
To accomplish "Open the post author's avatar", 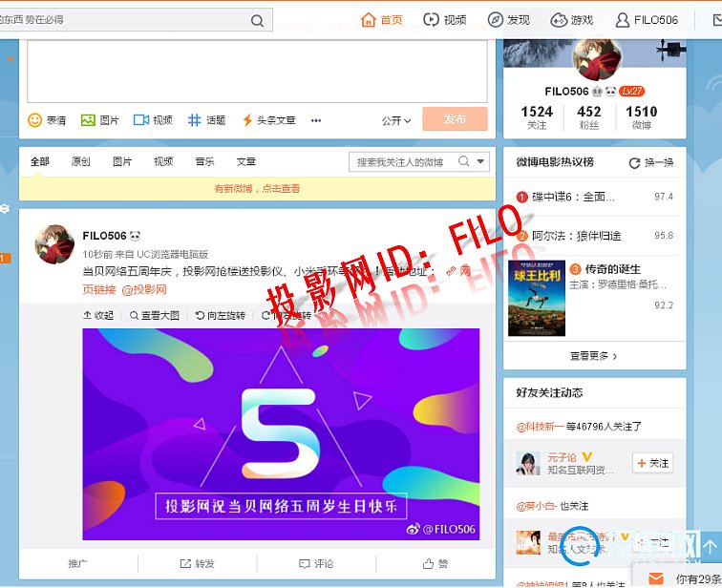I will tap(54, 244).
